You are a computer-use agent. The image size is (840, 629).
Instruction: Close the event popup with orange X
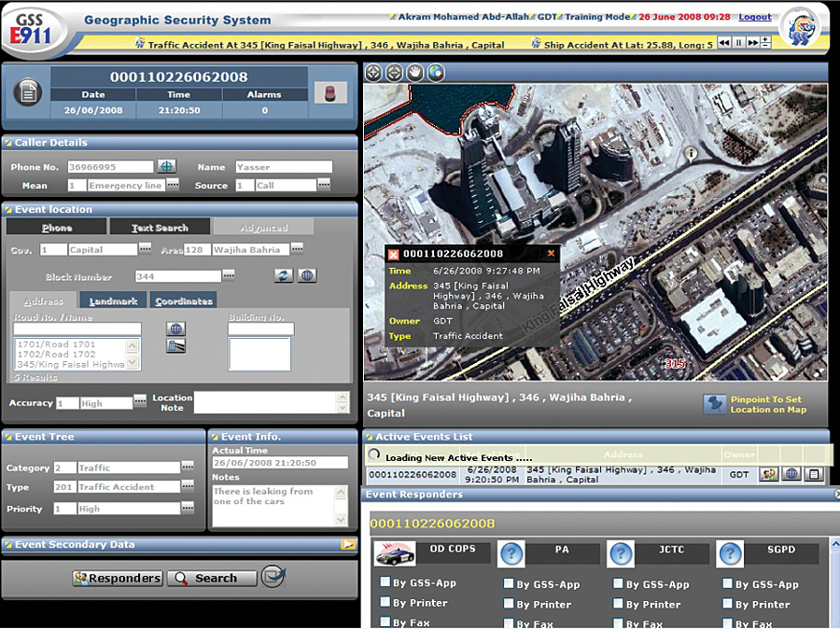(551, 254)
